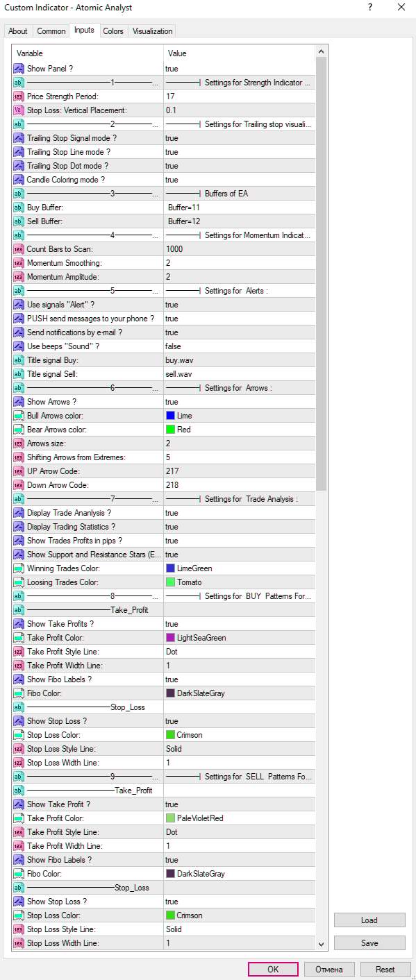Click the icon next to Trailing Stop Line mode ?

point(19,152)
